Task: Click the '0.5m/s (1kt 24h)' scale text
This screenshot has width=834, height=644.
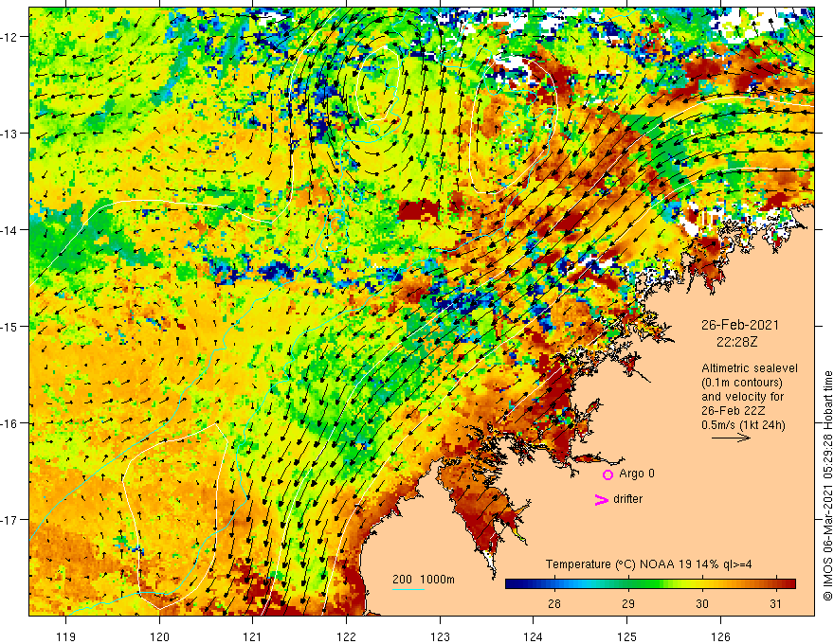Action: point(744,425)
